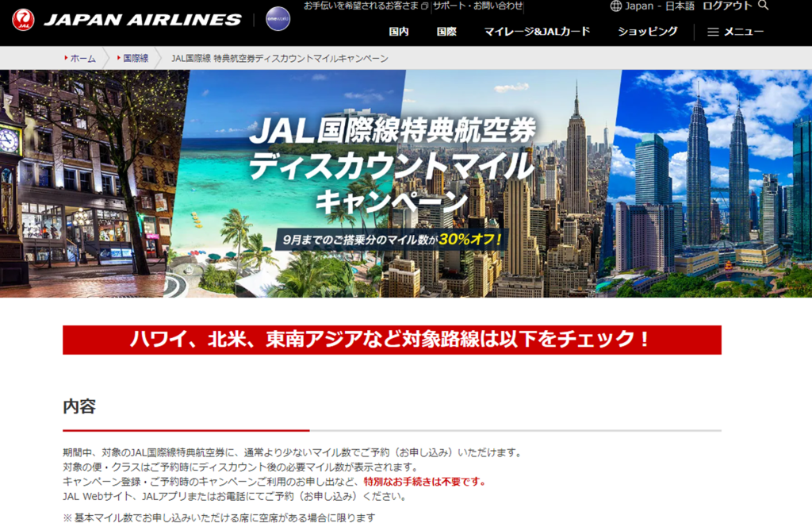812x523 pixels.
Task: Click the red arrow before 国際線 breadcrumb
Action: 119,59
